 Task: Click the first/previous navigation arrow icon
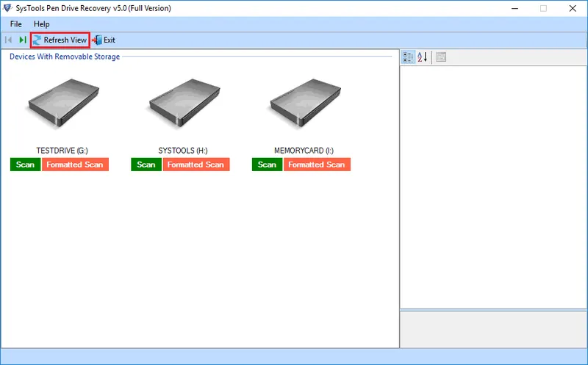click(9, 40)
